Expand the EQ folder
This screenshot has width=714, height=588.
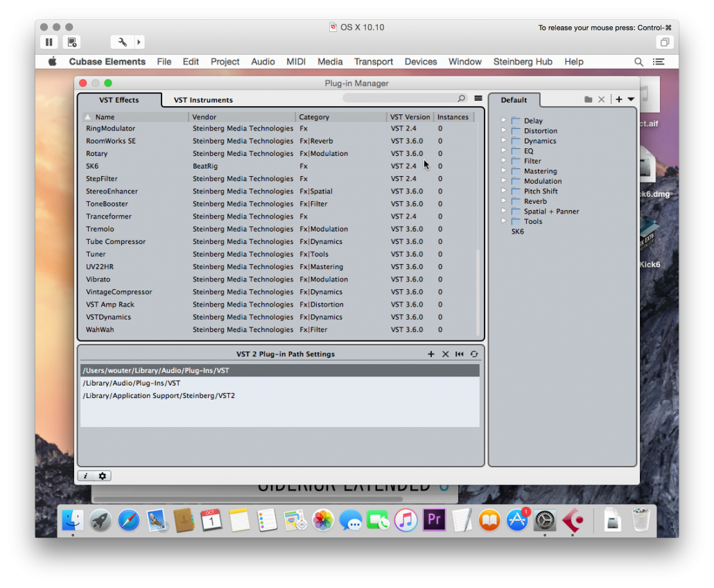tap(504, 150)
